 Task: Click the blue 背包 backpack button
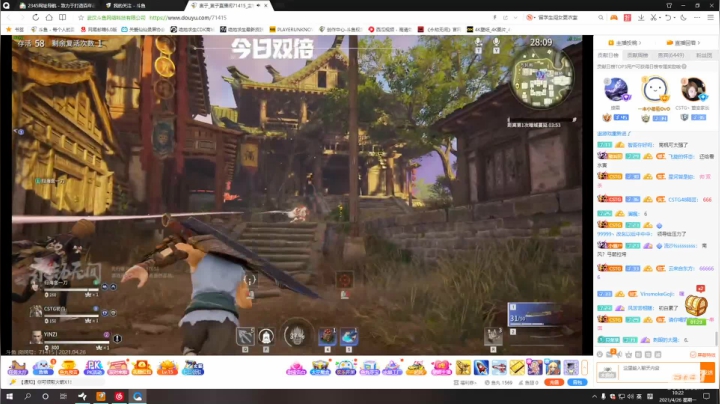[577, 382]
